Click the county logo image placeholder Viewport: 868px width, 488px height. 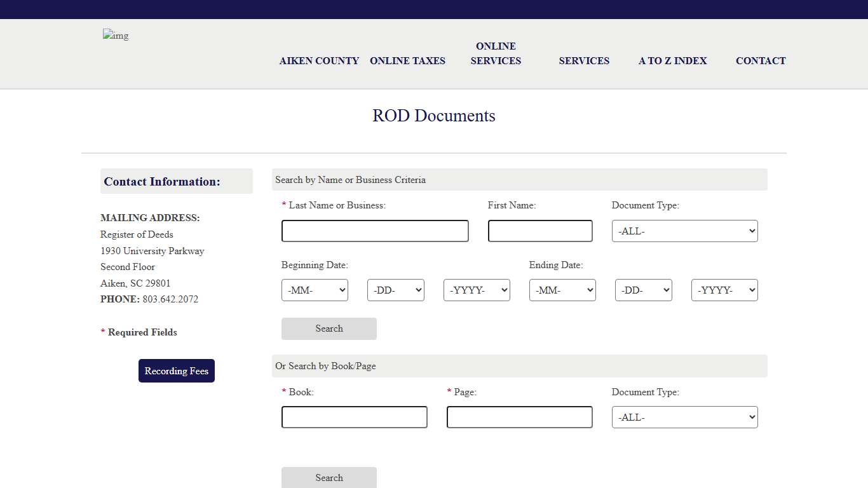point(115,36)
